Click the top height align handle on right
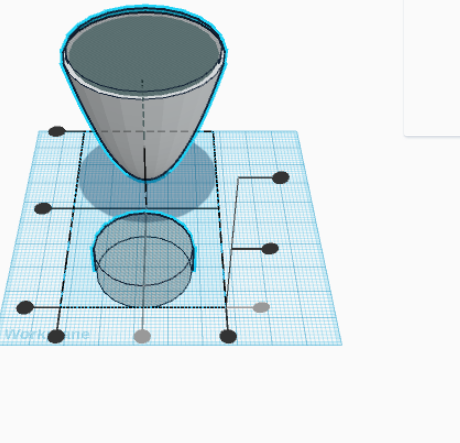The width and height of the screenshot is (460, 443). (281, 178)
